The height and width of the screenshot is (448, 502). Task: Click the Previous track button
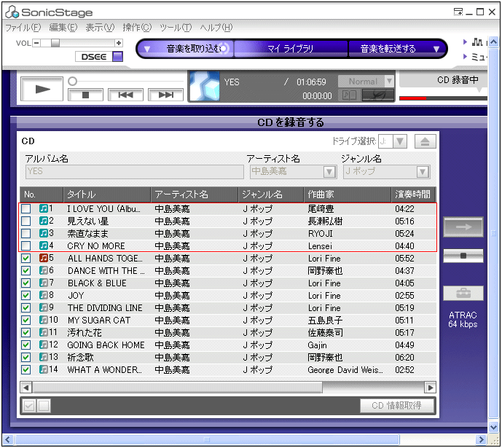tap(125, 95)
